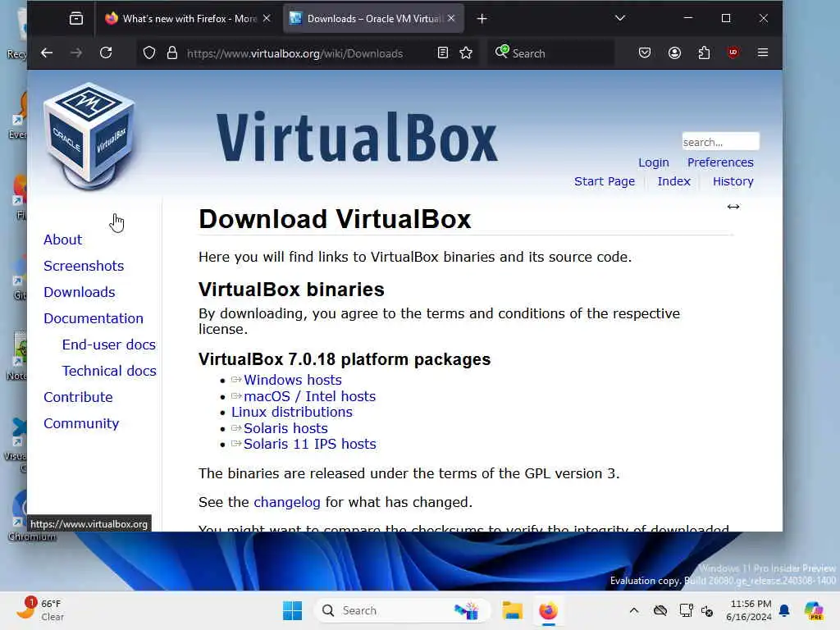The image size is (840, 630).
Task: Click the VirtualBox site search field
Action: [x=720, y=142]
